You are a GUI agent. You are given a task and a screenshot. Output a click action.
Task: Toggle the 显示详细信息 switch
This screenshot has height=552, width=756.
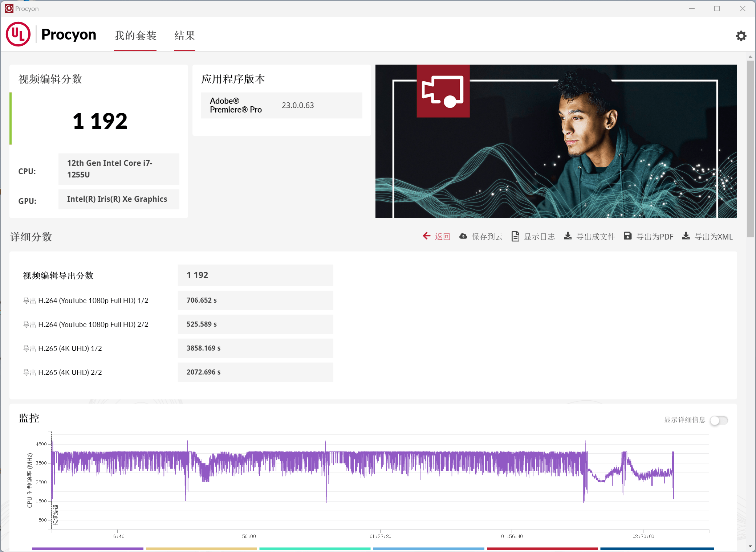pos(719,420)
